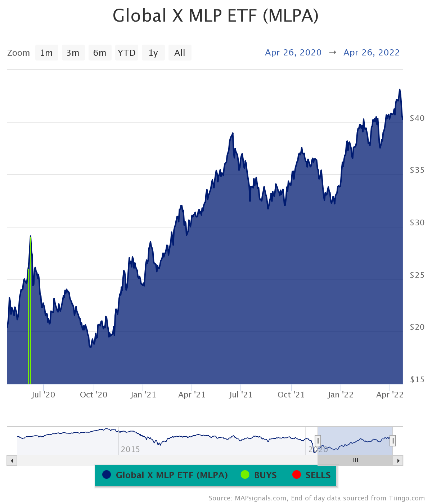Select the All zoom option
The height and width of the screenshot is (504, 432).
(180, 53)
